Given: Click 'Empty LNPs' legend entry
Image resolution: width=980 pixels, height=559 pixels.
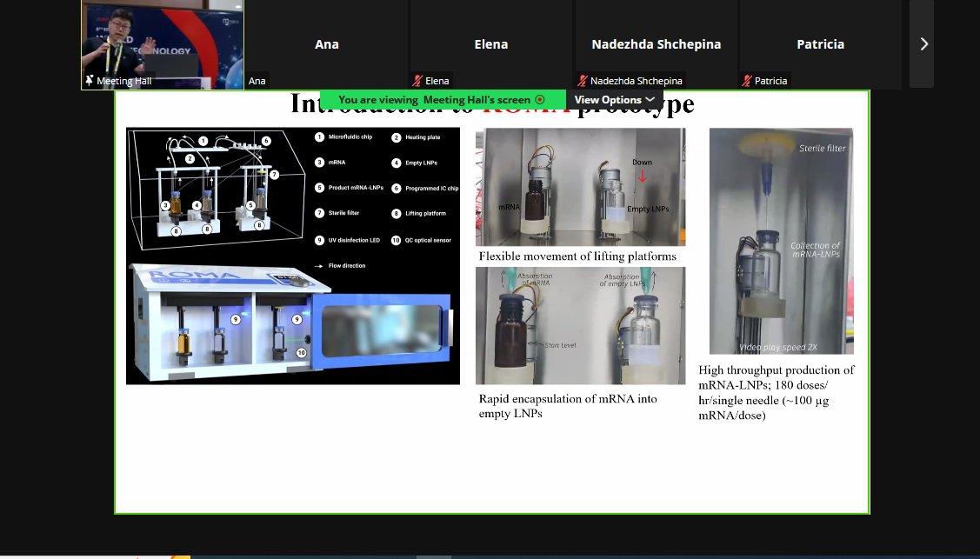Looking at the screenshot, I should coord(415,163).
